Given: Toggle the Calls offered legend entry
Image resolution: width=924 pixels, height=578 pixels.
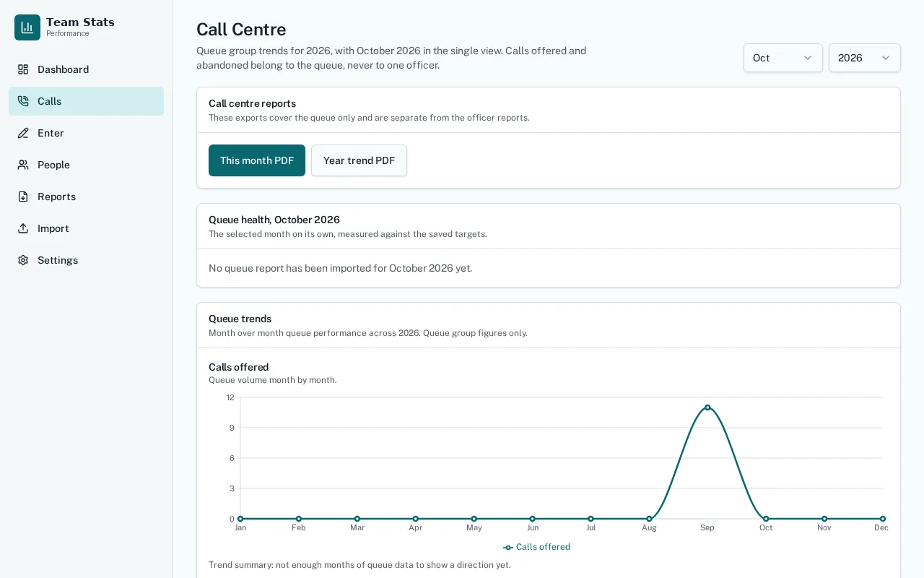Looking at the screenshot, I should pos(537,547).
